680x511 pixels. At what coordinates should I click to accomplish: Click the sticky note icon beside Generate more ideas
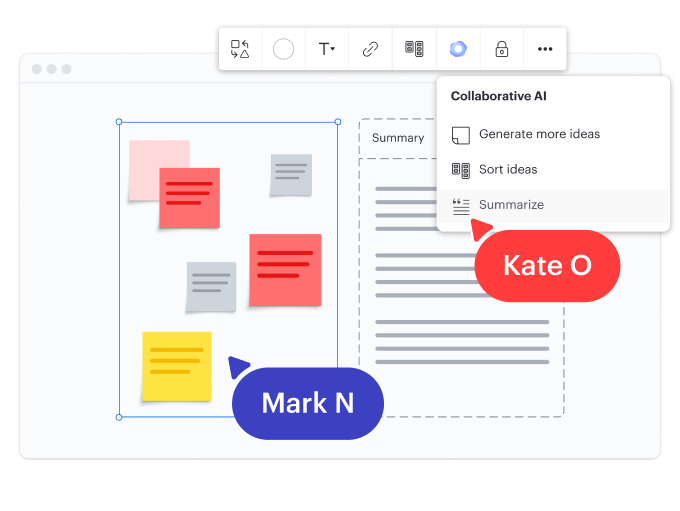(461, 135)
